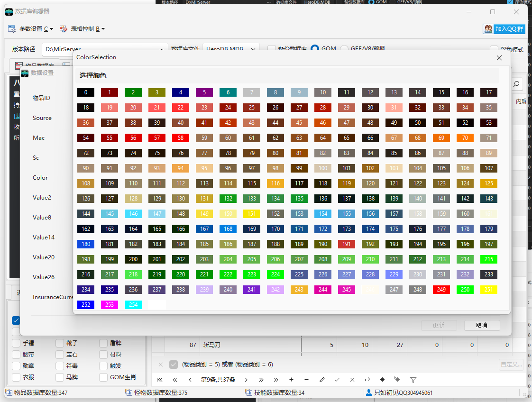532x402 pixels.
Task: Check the 盾牌 category checkbox
Action: point(103,343)
